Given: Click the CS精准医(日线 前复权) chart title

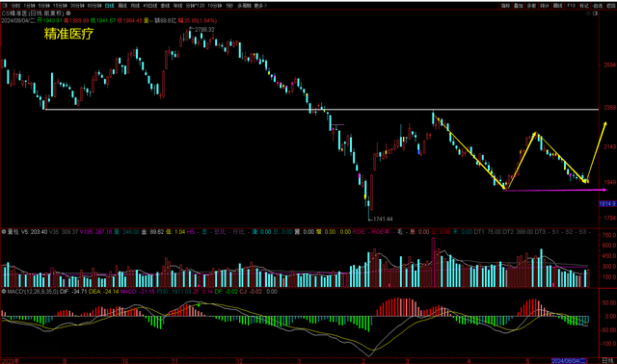Looking at the screenshot, I should pyautogui.click(x=33, y=13).
